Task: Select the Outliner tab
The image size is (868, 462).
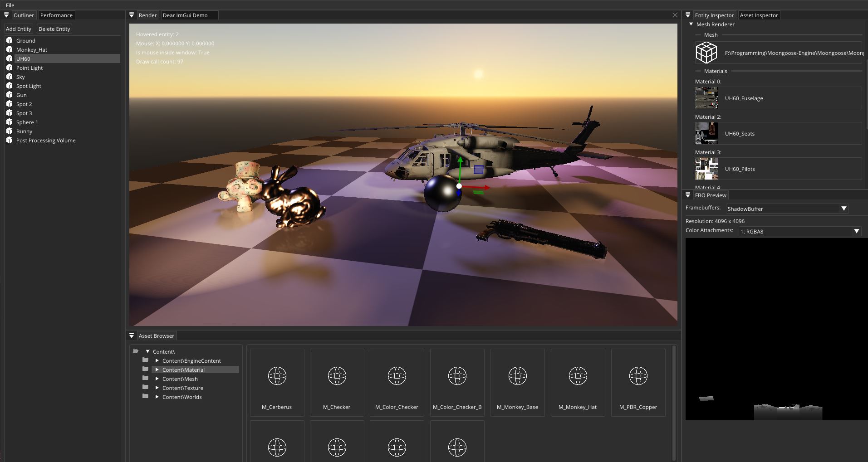Action: (x=24, y=15)
